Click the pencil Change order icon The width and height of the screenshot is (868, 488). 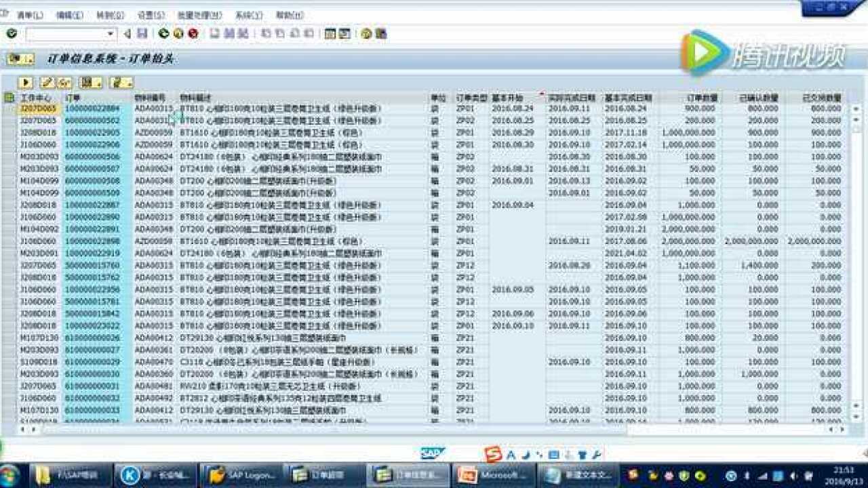[47, 83]
